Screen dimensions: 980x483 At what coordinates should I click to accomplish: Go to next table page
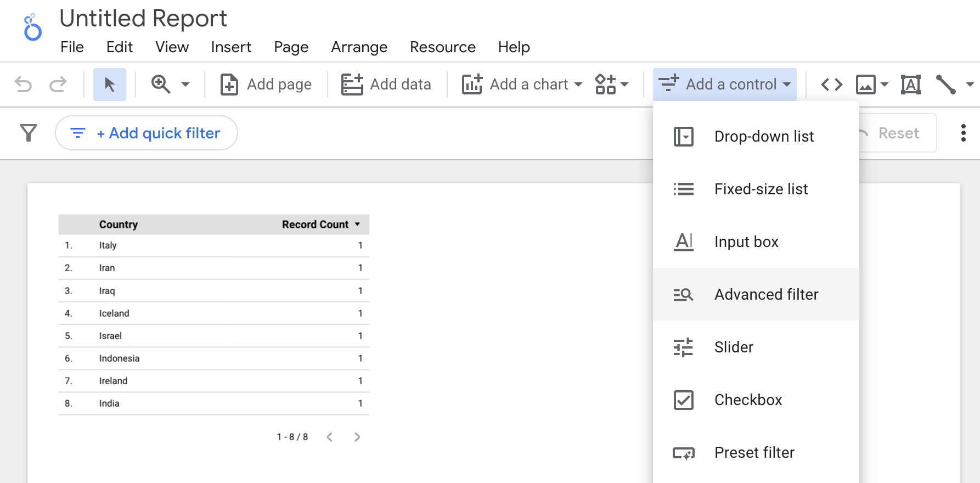click(357, 437)
